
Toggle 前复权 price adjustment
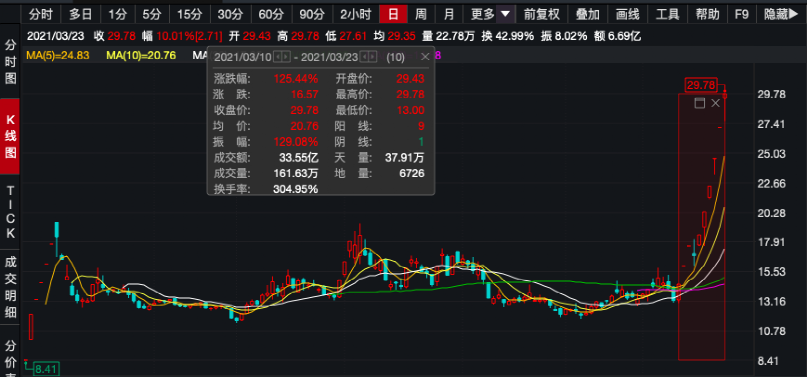click(541, 14)
